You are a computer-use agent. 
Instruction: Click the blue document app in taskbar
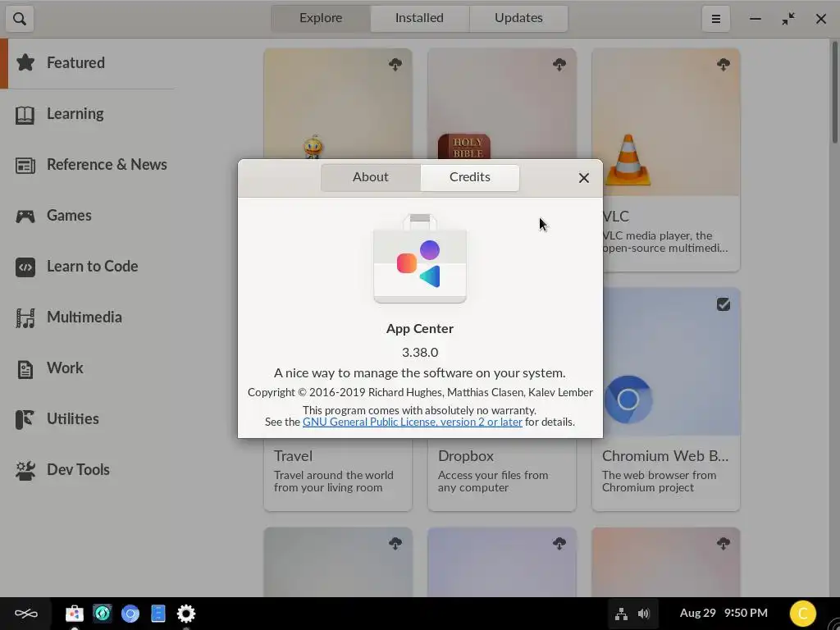(158, 614)
